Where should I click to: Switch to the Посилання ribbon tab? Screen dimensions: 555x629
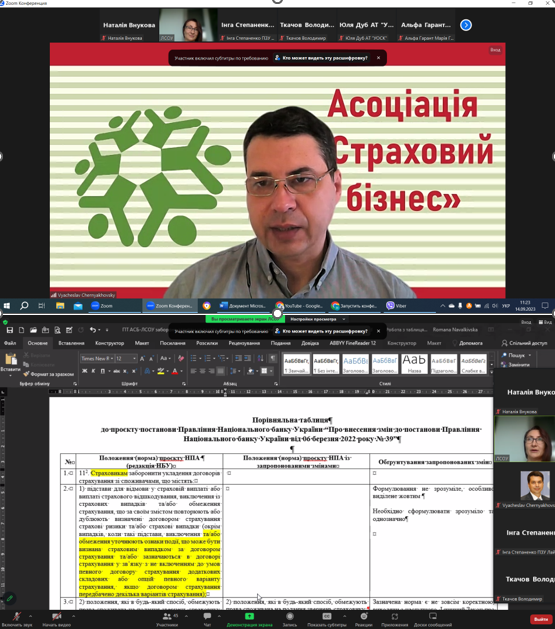click(x=172, y=343)
